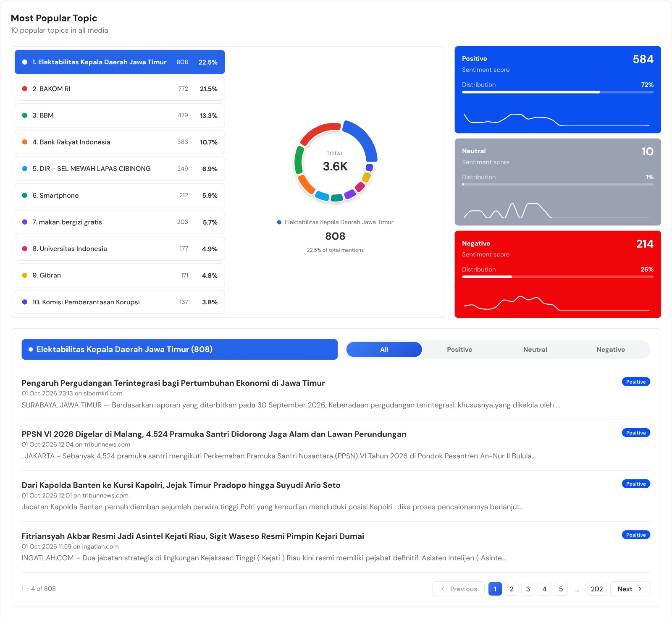Go to the Next page
The width and height of the screenshot is (672, 617).
(630, 589)
